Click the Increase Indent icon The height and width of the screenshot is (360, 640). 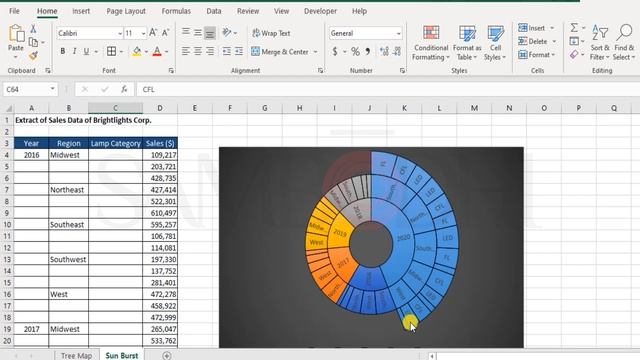point(239,51)
